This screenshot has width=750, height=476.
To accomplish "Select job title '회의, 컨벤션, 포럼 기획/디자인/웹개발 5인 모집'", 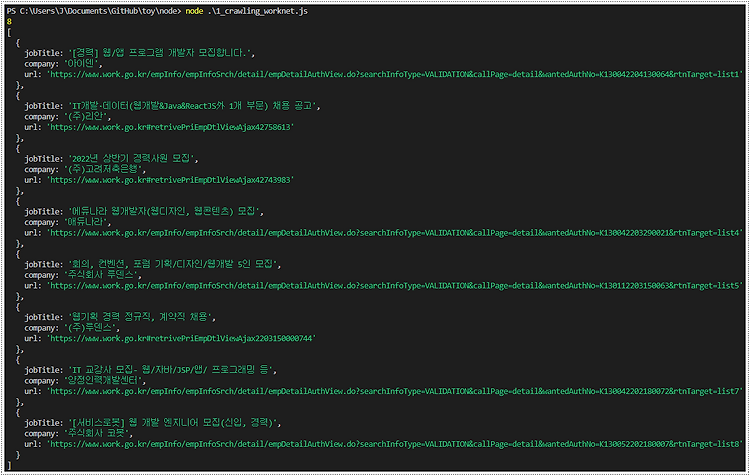I will tap(173, 264).
